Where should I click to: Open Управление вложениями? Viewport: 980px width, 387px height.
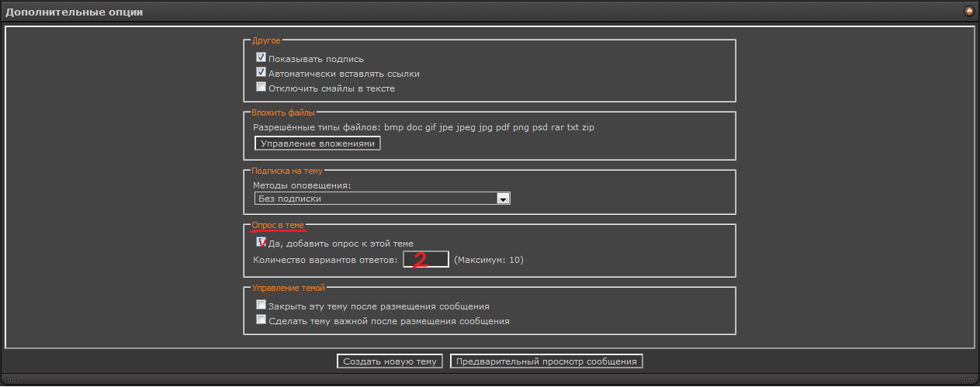pos(317,143)
